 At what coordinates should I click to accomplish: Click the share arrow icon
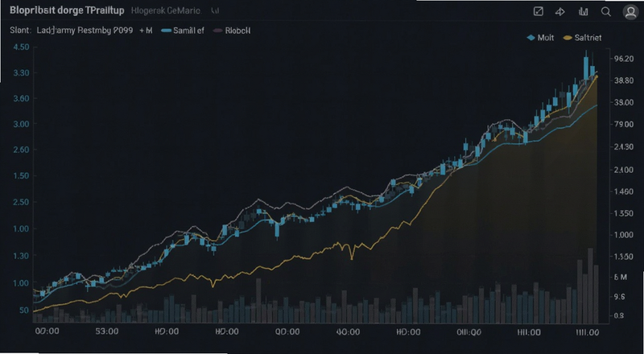[x=560, y=11]
